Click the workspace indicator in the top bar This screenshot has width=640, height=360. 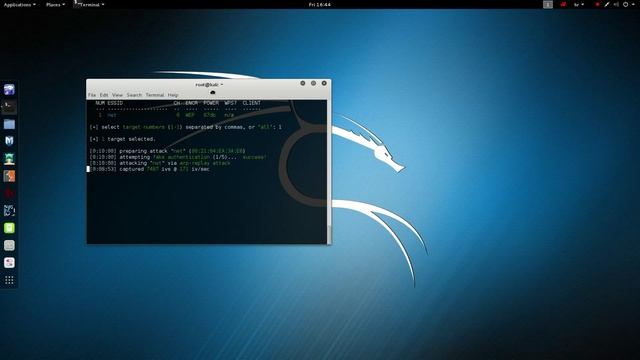(548, 4)
